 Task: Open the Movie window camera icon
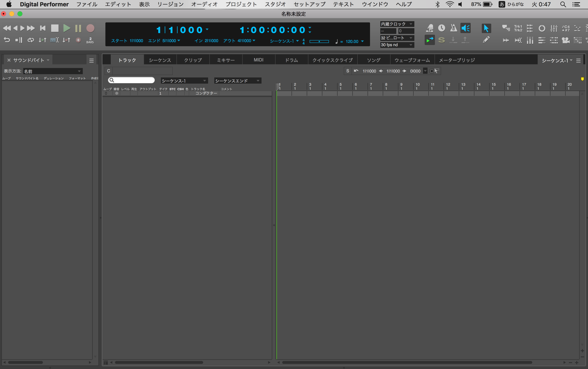coord(566,40)
